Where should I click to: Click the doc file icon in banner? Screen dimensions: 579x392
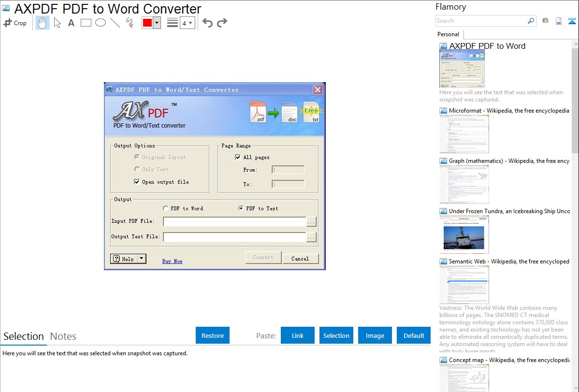coord(289,112)
